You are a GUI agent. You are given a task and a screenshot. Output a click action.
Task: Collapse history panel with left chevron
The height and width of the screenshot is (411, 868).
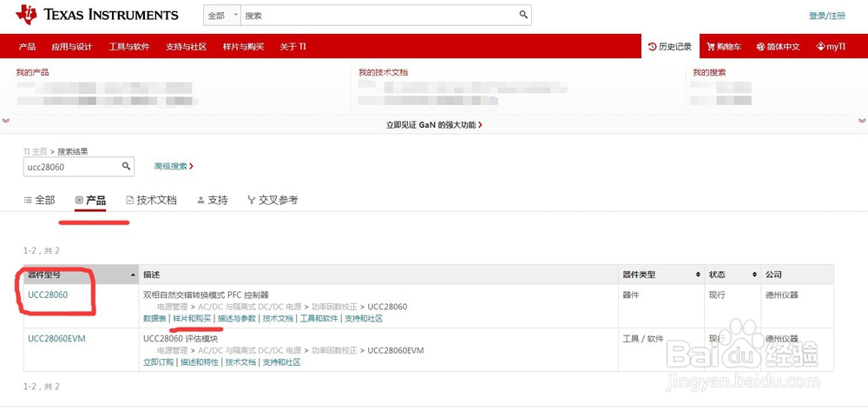tap(6, 120)
